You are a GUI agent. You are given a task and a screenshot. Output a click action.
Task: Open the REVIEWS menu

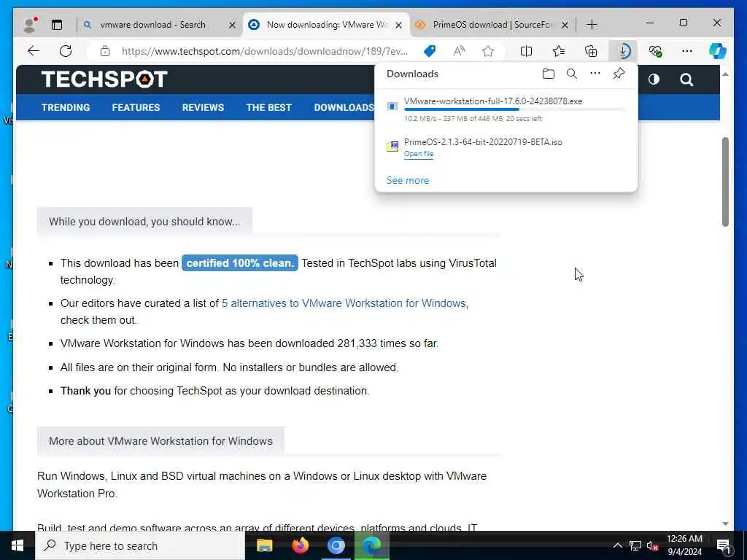203,108
